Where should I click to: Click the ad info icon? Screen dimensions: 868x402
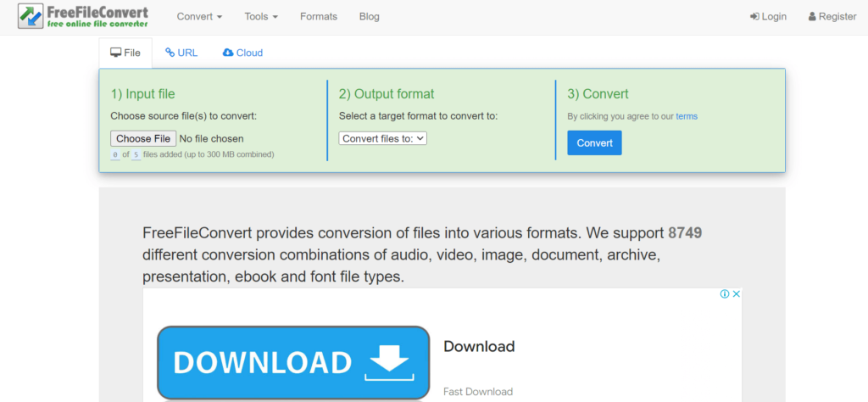[724, 294]
